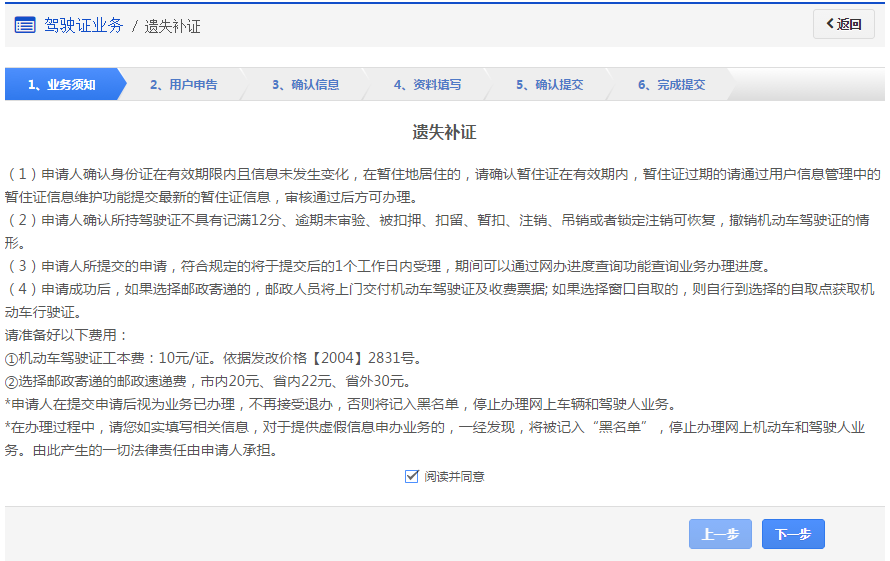Viewport: 890px width, 561px height.
Task: Click the 上一步 button
Action: coord(720,534)
